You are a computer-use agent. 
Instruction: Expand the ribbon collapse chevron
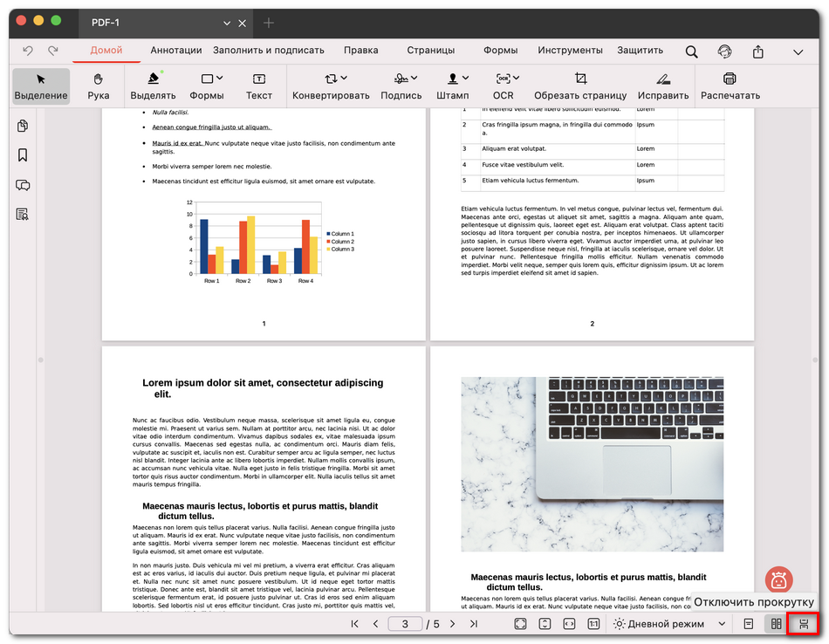coord(798,52)
